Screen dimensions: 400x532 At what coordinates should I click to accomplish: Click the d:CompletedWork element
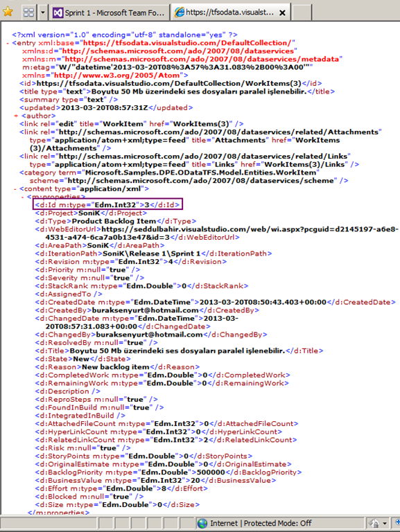point(163,375)
